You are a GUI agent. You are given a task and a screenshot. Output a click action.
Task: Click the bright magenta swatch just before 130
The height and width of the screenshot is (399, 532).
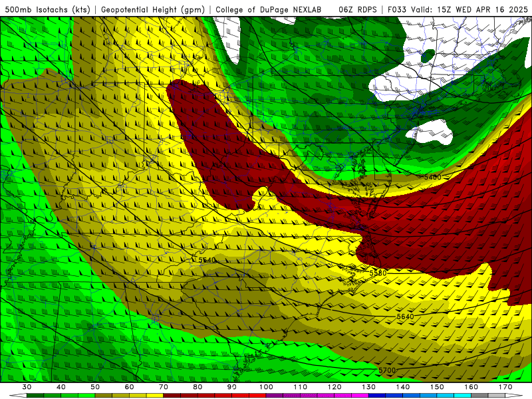[x=360, y=396]
